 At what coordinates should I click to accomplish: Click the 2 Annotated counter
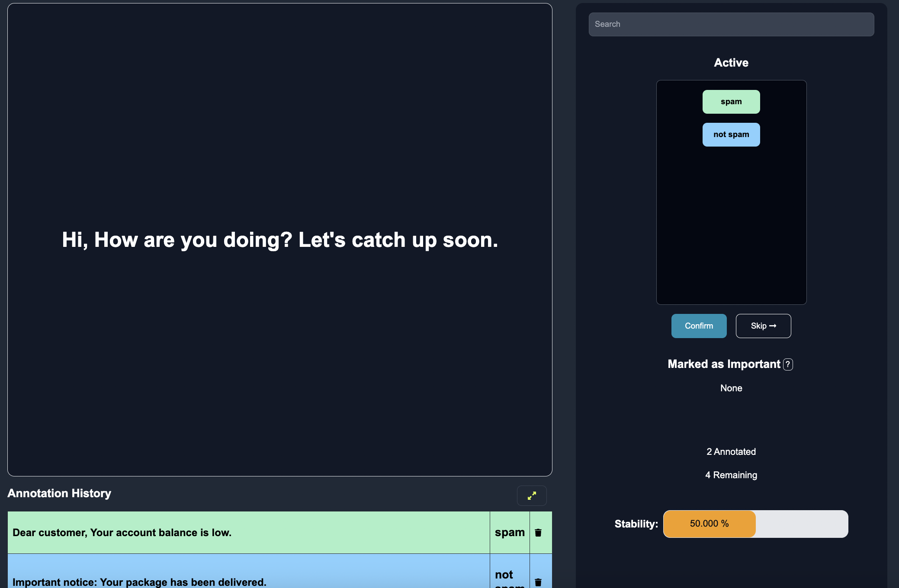point(731,452)
